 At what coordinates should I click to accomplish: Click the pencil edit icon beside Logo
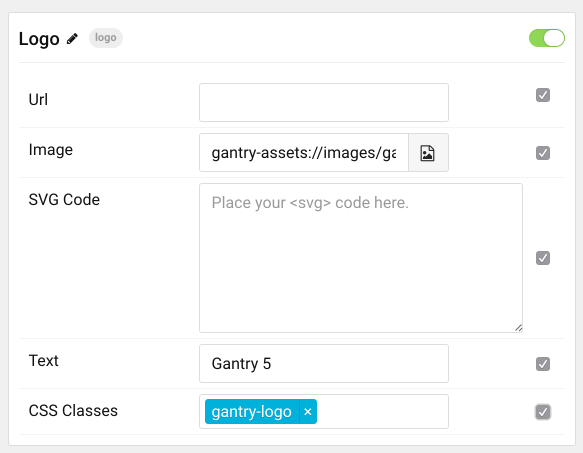point(72,39)
